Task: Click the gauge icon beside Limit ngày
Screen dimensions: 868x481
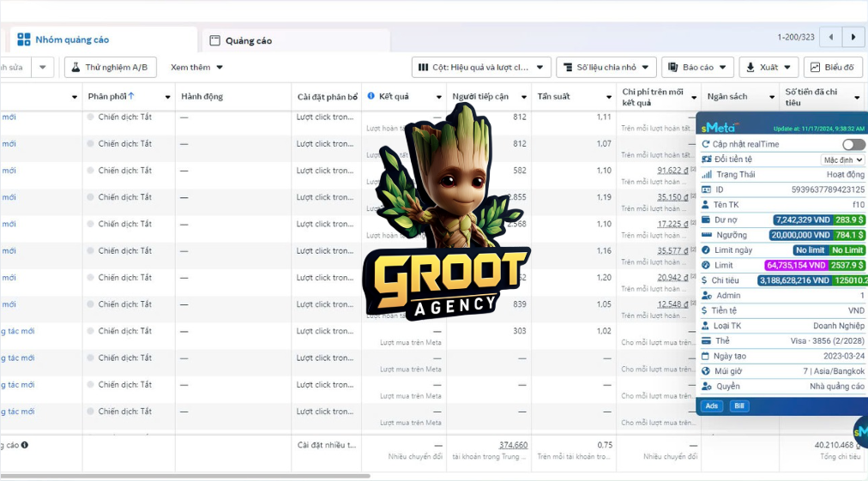Action: coord(706,250)
